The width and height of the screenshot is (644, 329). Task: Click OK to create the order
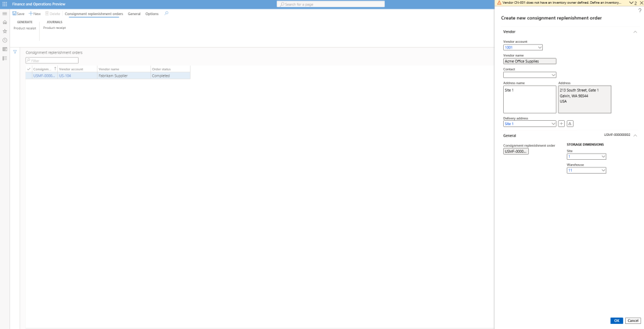click(616, 320)
